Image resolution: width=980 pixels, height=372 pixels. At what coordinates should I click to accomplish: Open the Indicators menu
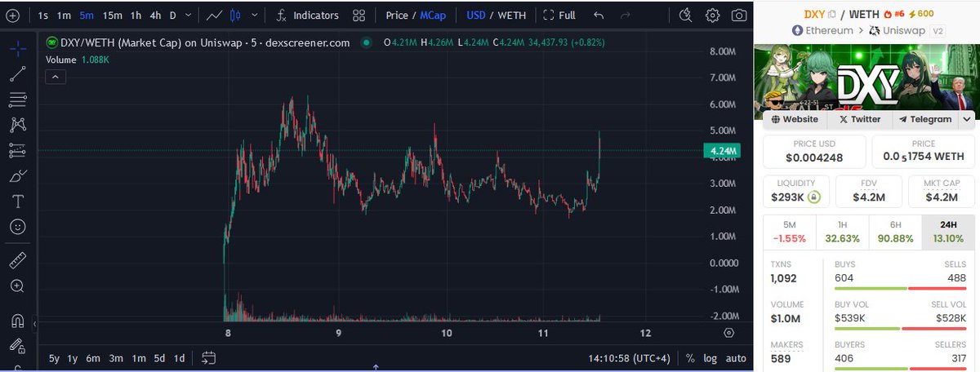308,15
